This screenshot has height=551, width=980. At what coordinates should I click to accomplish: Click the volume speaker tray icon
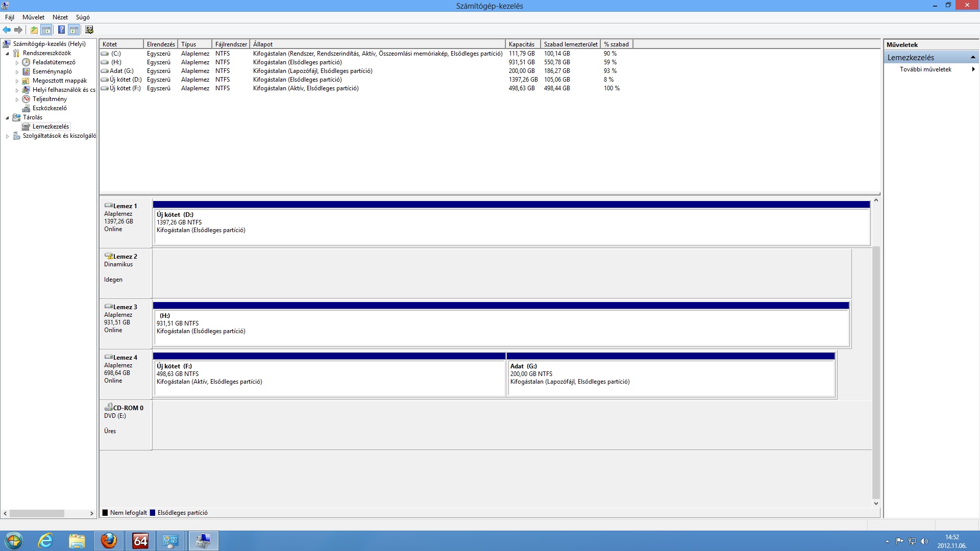[924, 541]
